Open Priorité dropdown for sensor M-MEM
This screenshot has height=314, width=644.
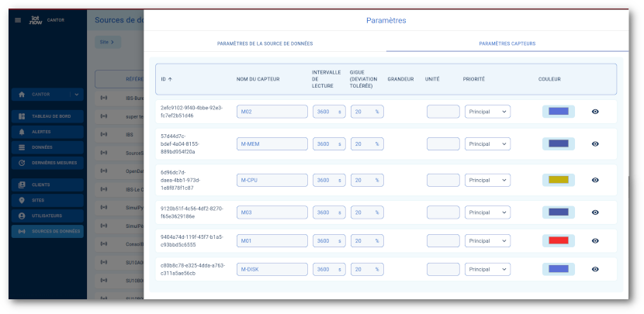[x=487, y=143]
